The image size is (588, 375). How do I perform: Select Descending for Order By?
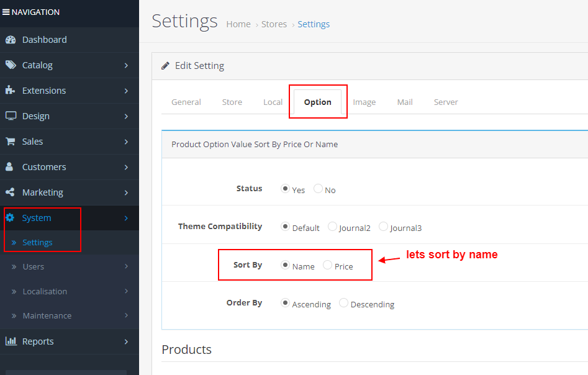tap(343, 303)
